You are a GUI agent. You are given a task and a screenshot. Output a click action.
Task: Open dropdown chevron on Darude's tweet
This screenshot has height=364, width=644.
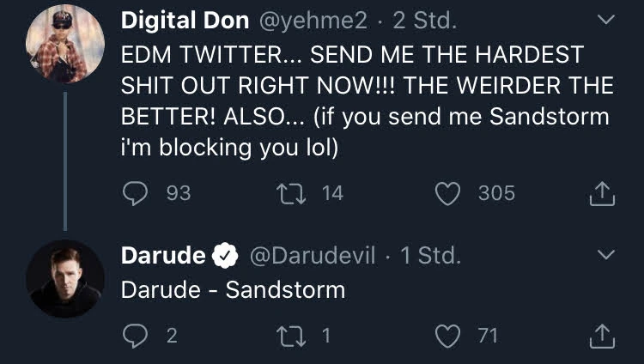pos(606,254)
